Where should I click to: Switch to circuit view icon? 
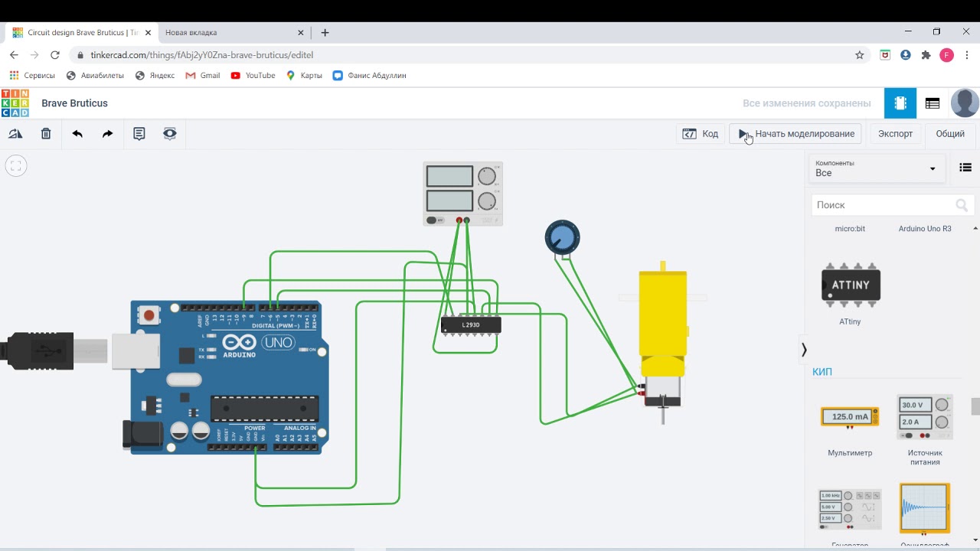[900, 103]
